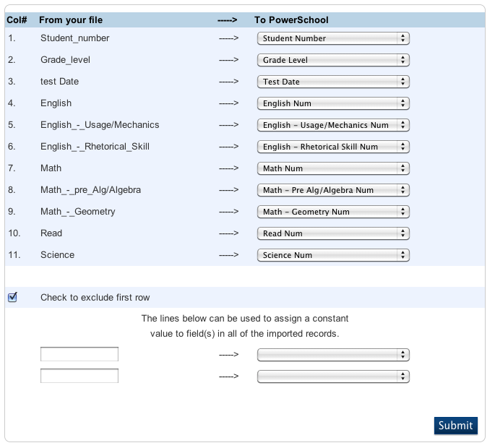The height and width of the screenshot is (448, 495).
Task: Click the Submit button
Action: tap(455, 426)
